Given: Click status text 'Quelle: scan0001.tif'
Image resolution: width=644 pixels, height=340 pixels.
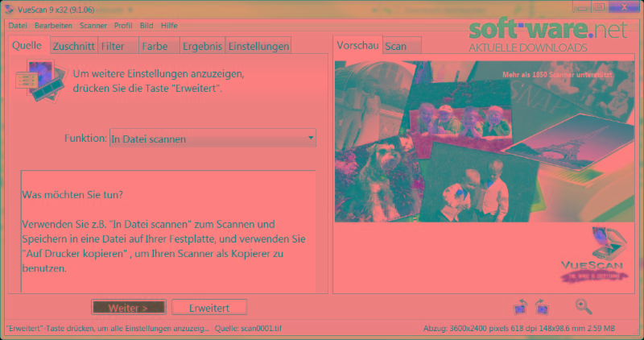Looking at the screenshot, I should point(248,329).
